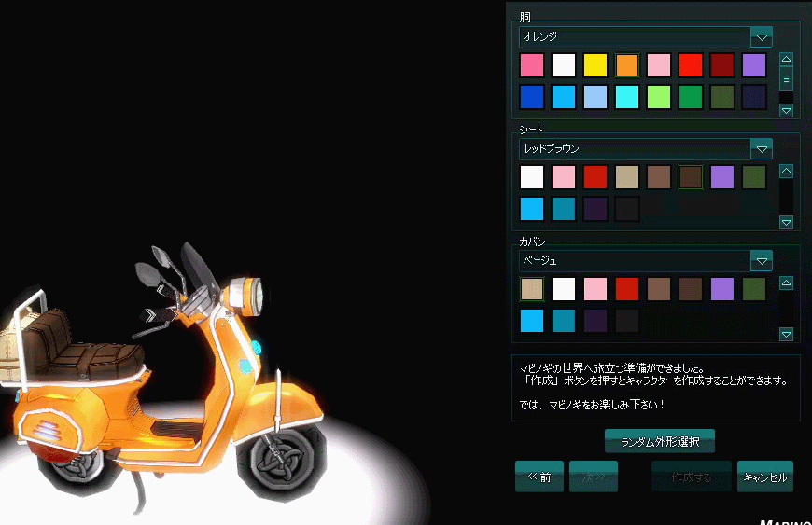Click the レッドブラウン combo box field
Screen dimensions: 812x525
coord(635,149)
